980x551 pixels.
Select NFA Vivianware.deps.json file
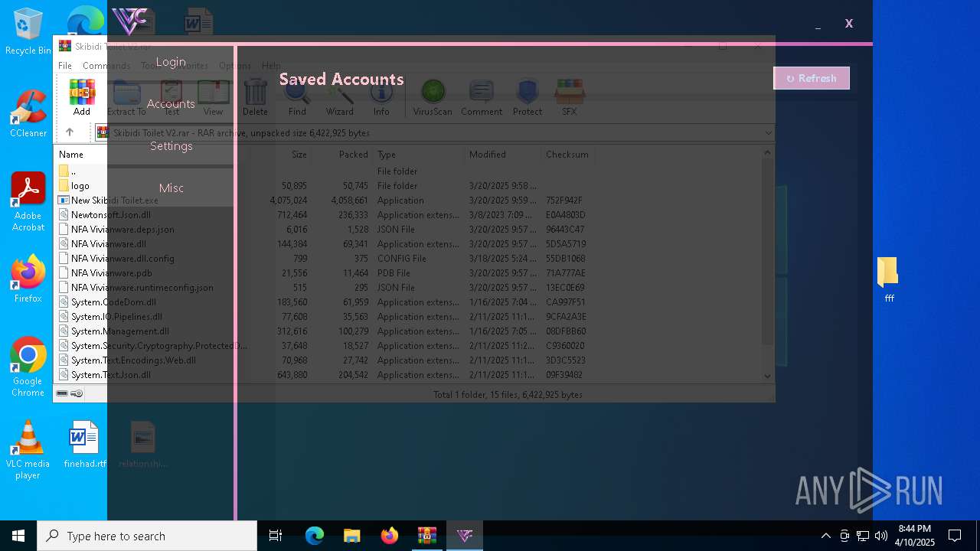click(122, 230)
